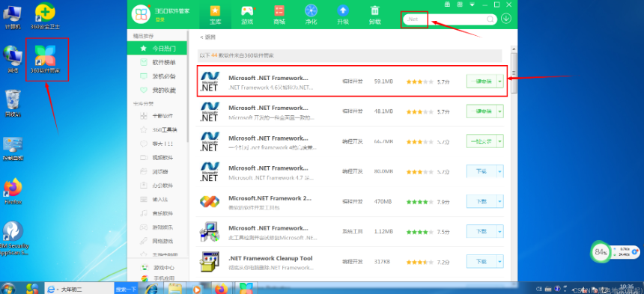Viewport: 644px width, 294px height.
Task: Open Firefox from the taskbar
Action: click(x=222, y=288)
